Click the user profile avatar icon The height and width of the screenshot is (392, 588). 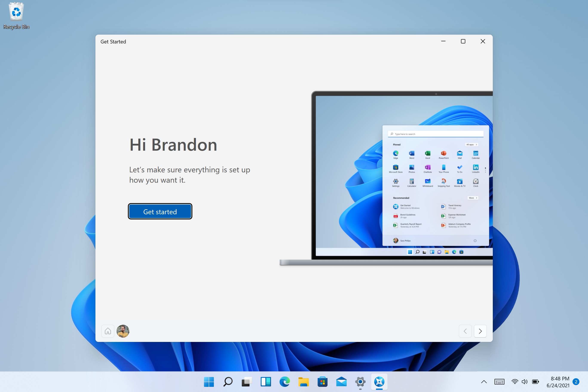pos(123,331)
